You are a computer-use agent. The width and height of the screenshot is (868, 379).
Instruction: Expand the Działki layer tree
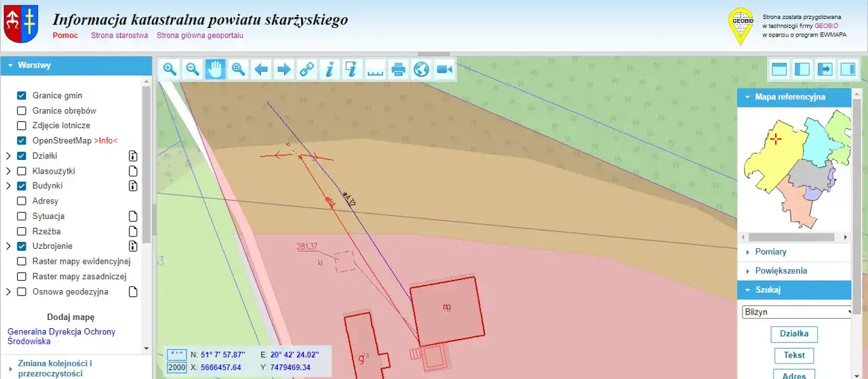8,156
